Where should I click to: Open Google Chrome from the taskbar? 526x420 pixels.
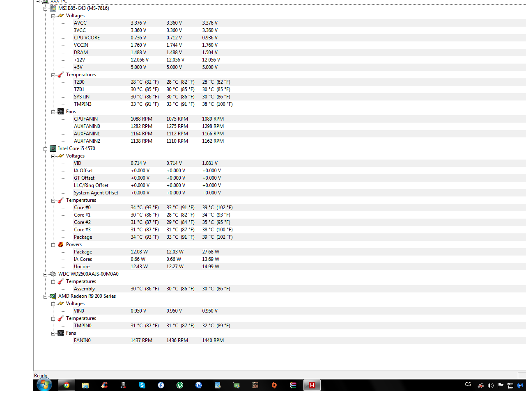(67, 385)
